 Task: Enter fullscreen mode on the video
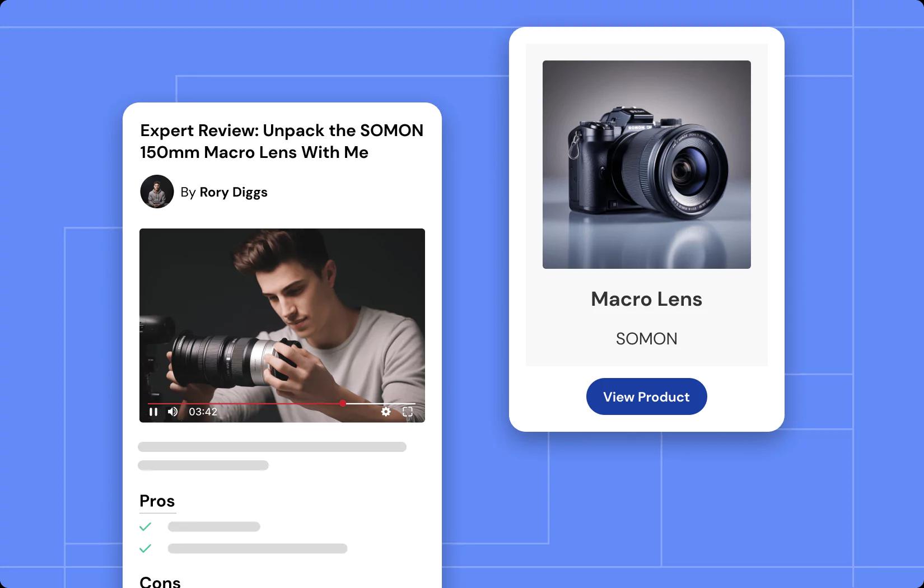(408, 412)
